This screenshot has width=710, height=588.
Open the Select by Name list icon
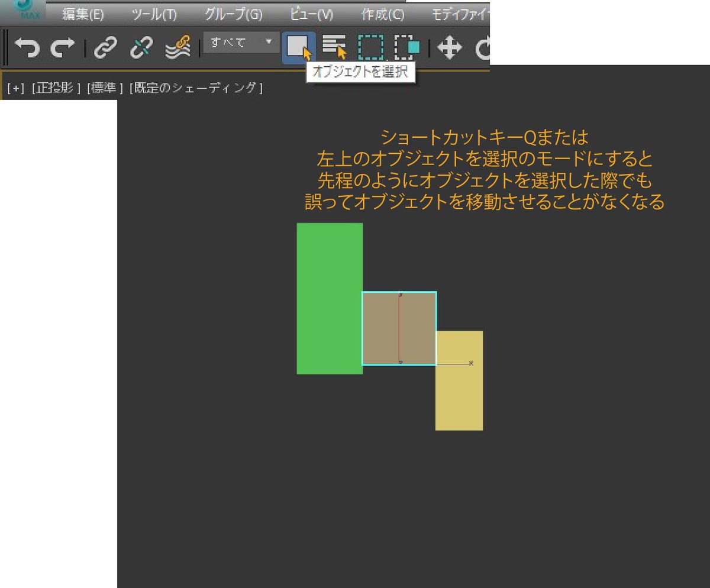(334, 47)
